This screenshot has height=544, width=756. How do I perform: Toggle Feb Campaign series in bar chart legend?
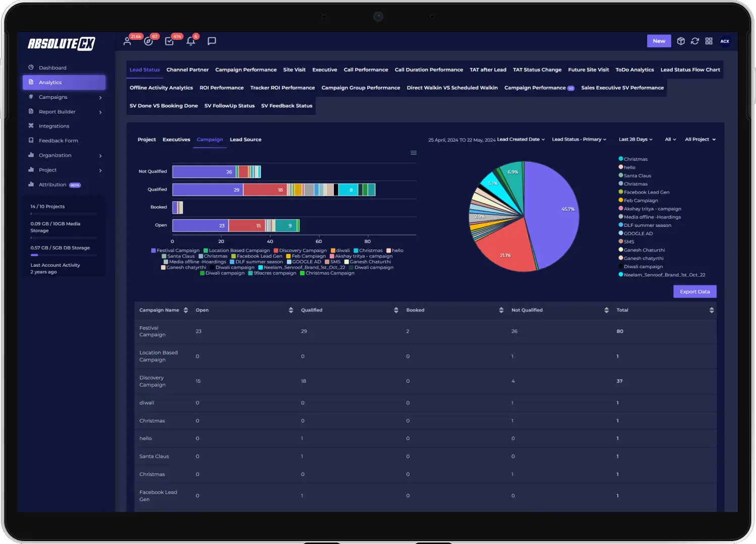click(x=306, y=256)
